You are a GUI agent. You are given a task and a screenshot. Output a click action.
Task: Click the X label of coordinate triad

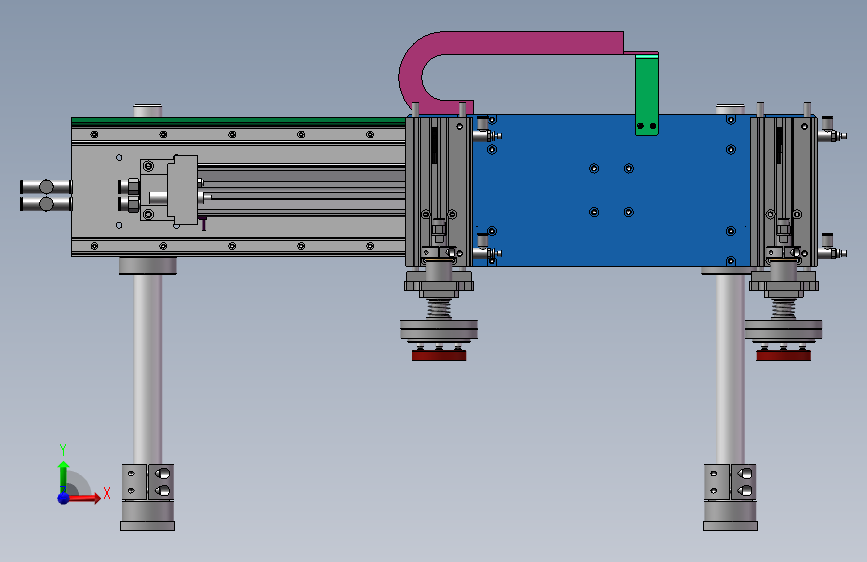tap(107, 493)
